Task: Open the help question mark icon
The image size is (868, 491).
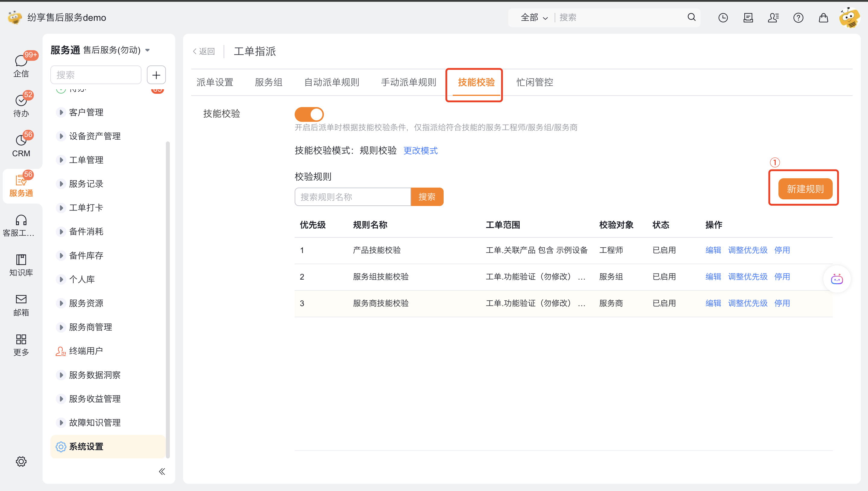Action: 798,17
